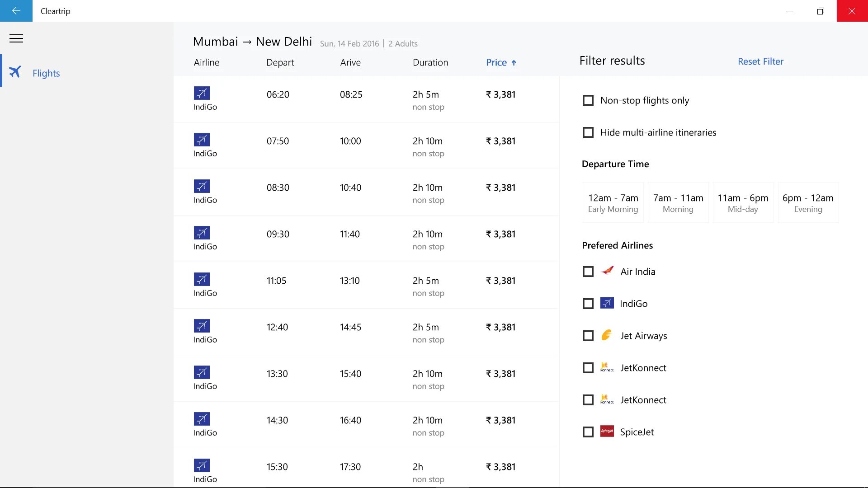The width and height of the screenshot is (868, 488).
Task: Click the IndiGo icon in preferred airlines filter
Action: coord(607,303)
